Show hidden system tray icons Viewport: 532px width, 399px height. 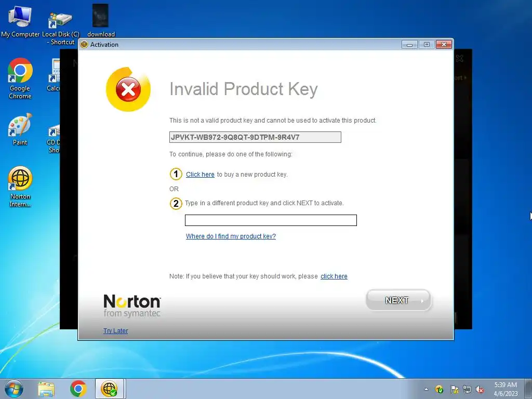(426, 390)
